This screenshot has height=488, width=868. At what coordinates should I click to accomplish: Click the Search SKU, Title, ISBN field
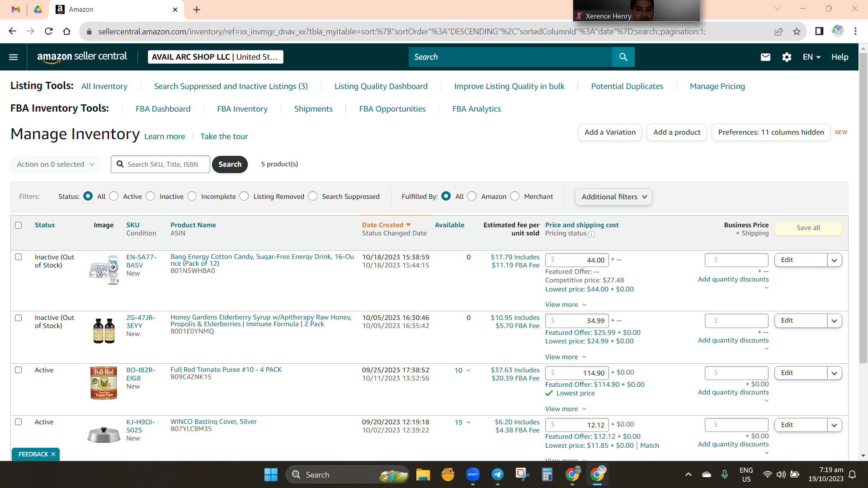coord(160,164)
